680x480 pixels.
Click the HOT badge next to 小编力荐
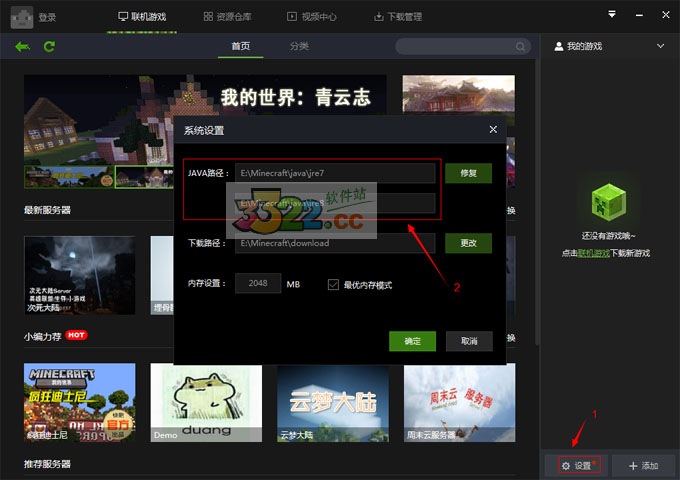(x=76, y=335)
